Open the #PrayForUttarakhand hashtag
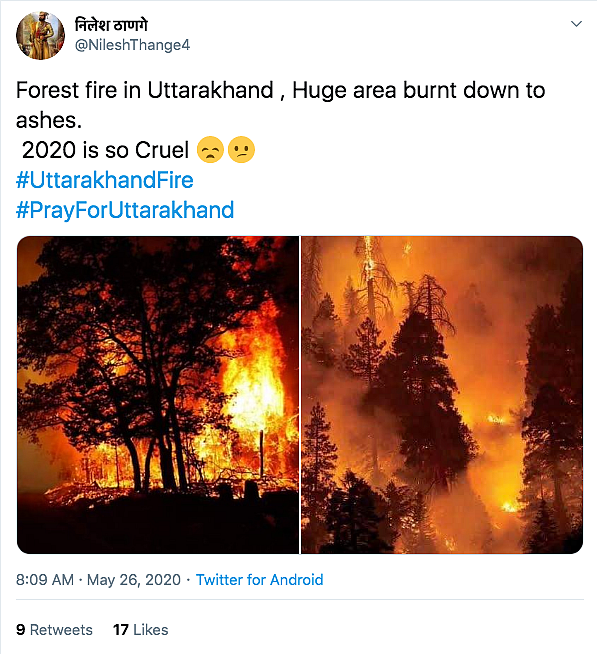 [125, 210]
